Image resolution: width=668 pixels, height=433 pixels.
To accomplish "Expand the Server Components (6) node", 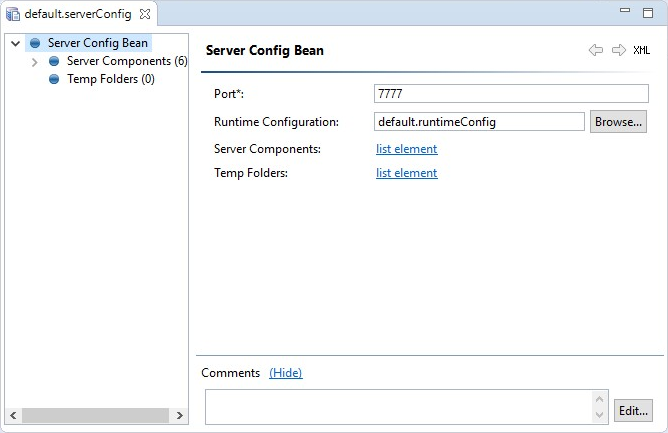I will coord(35,62).
